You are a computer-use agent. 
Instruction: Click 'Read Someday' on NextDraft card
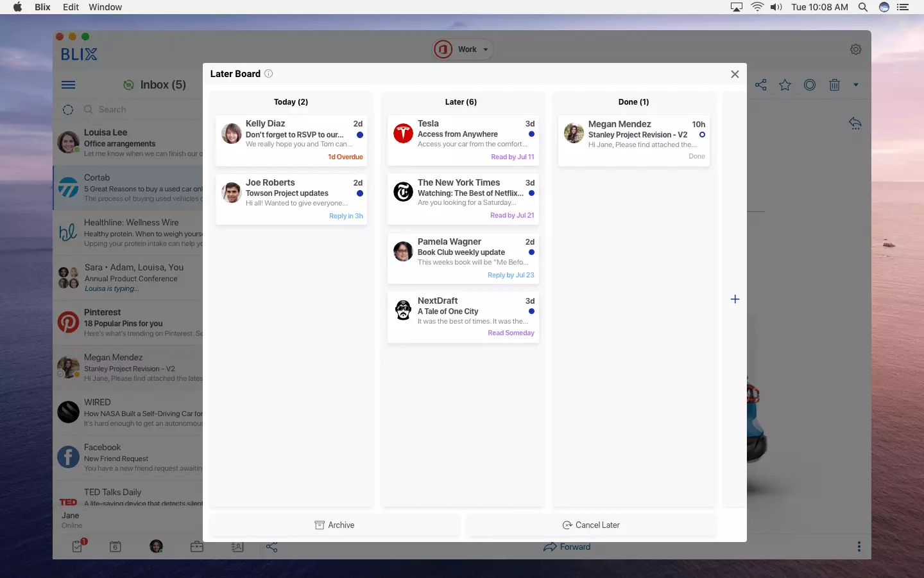[x=511, y=333]
